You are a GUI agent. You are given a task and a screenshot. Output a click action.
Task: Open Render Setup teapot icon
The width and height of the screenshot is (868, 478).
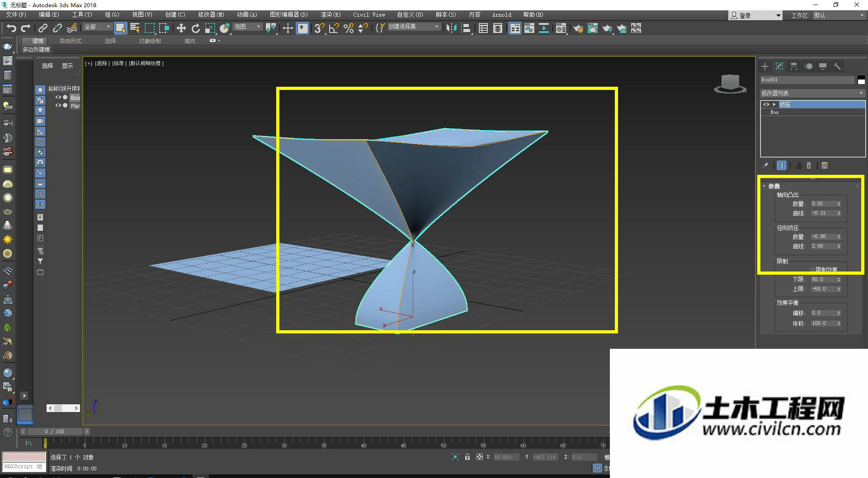tap(578, 28)
